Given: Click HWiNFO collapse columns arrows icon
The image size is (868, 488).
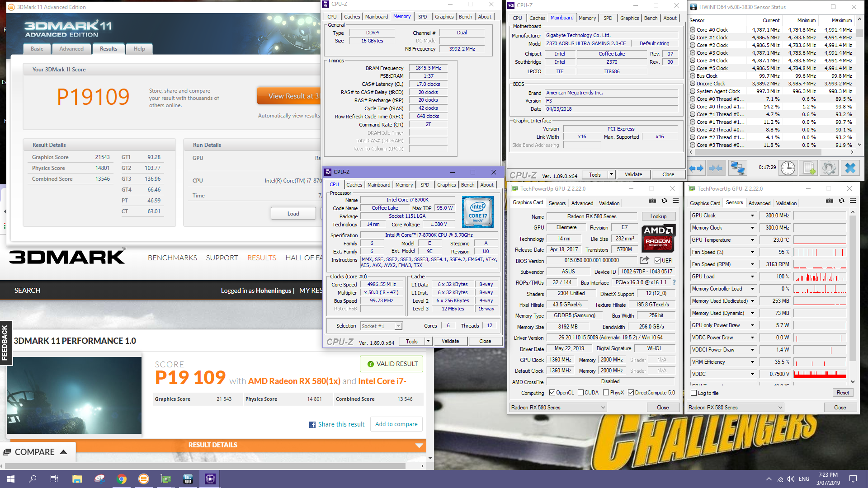Looking at the screenshot, I should (716, 168).
